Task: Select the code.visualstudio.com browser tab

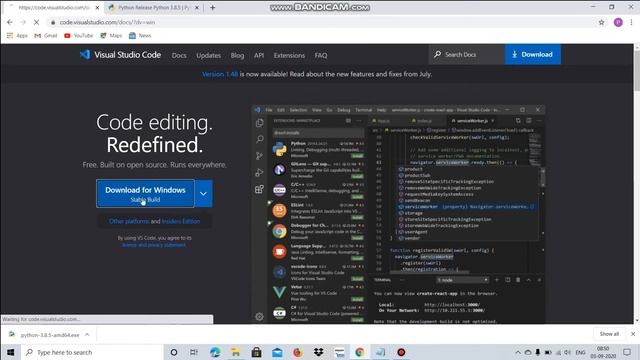Action: 53,7
